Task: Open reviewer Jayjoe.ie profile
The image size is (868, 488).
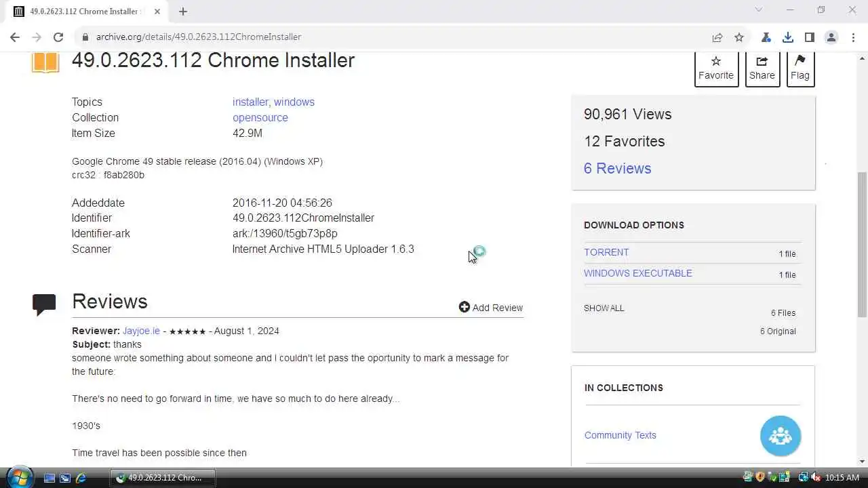Action: (141, 331)
